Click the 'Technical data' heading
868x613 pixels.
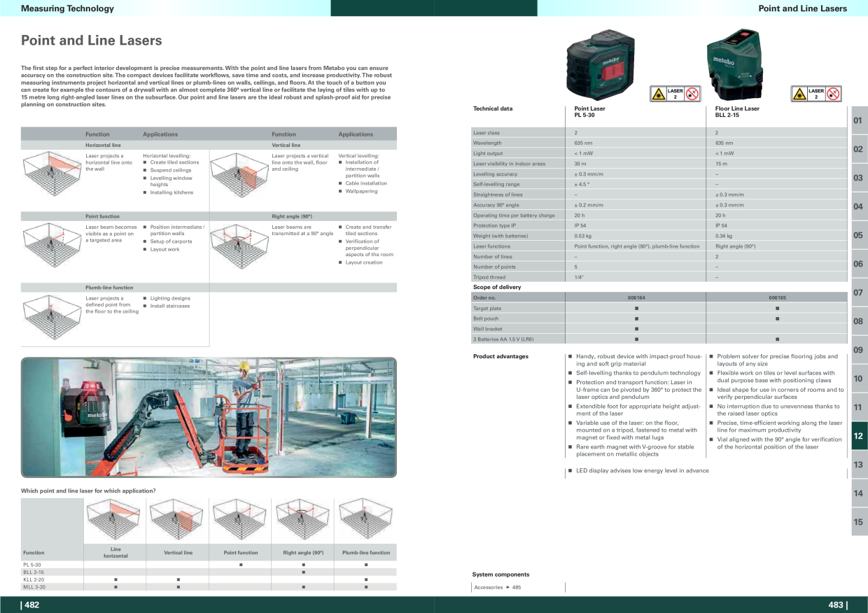click(493, 108)
